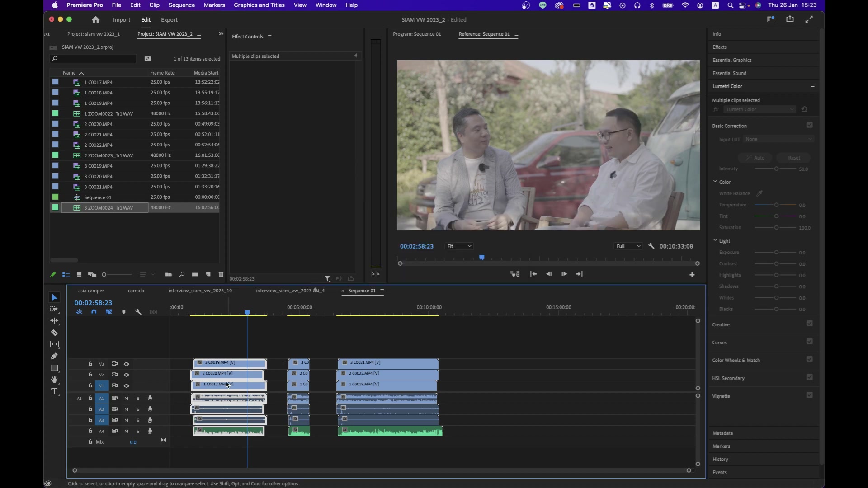Click the Auto button in Basic Correction
This screenshot has width=868, height=488.
pos(755,158)
